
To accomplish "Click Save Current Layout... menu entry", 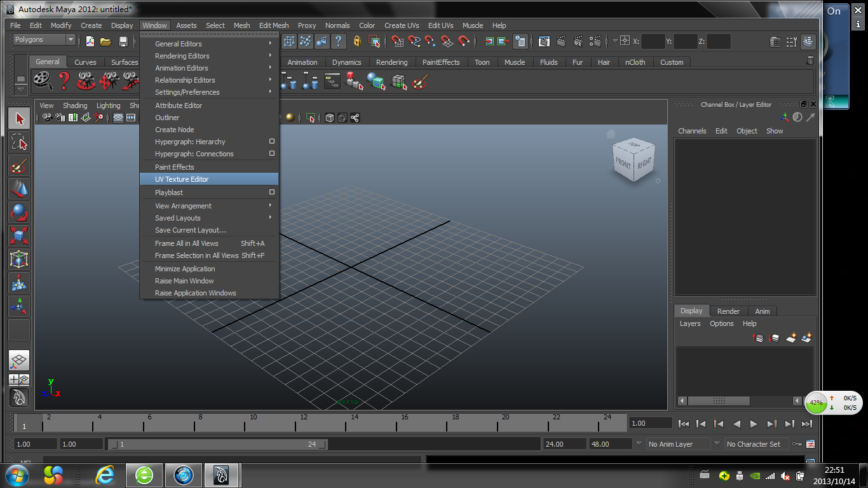I will point(191,230).
